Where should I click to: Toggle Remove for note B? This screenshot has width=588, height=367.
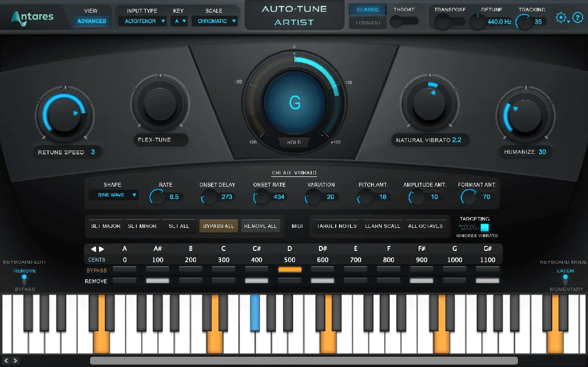pos(191,281)
